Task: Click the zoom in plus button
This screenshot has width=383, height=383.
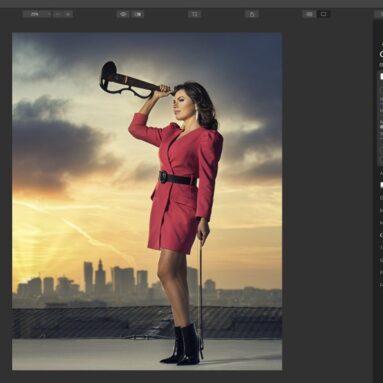Action: pos(68,14)
